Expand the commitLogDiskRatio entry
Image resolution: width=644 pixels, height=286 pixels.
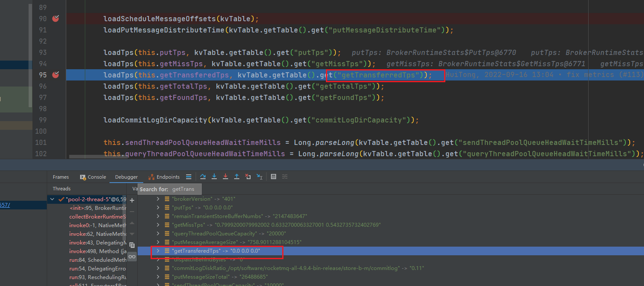coord(158,268)
